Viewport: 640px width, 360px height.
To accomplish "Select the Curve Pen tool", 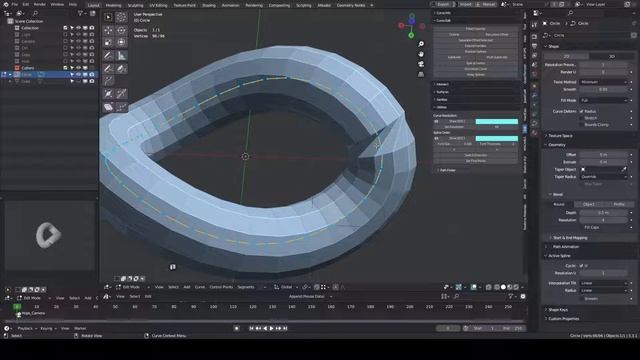I will [121, 69].
